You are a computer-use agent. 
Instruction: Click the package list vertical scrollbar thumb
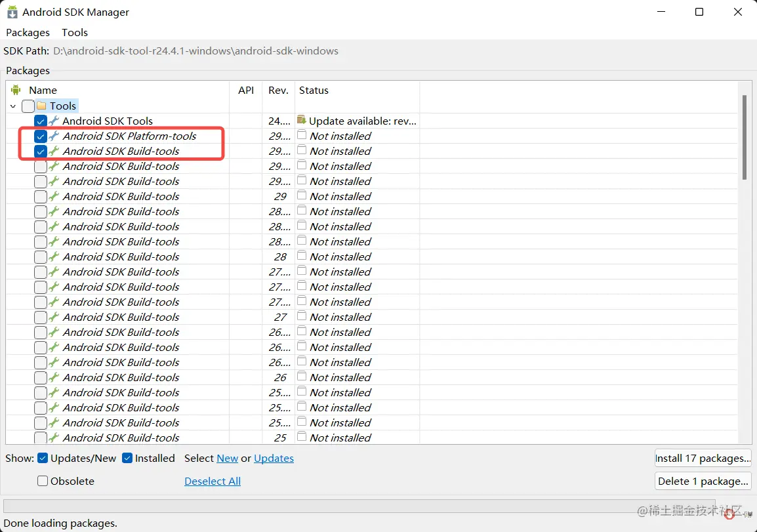745,136
